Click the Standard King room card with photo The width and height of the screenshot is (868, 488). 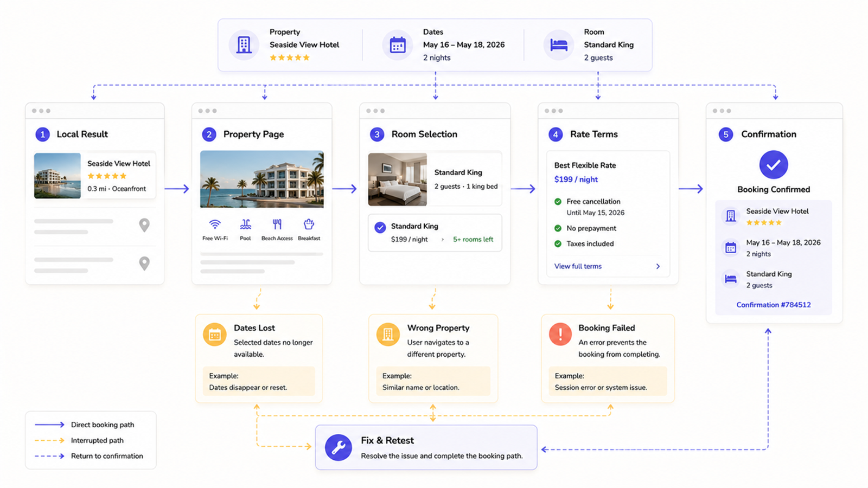435,179
